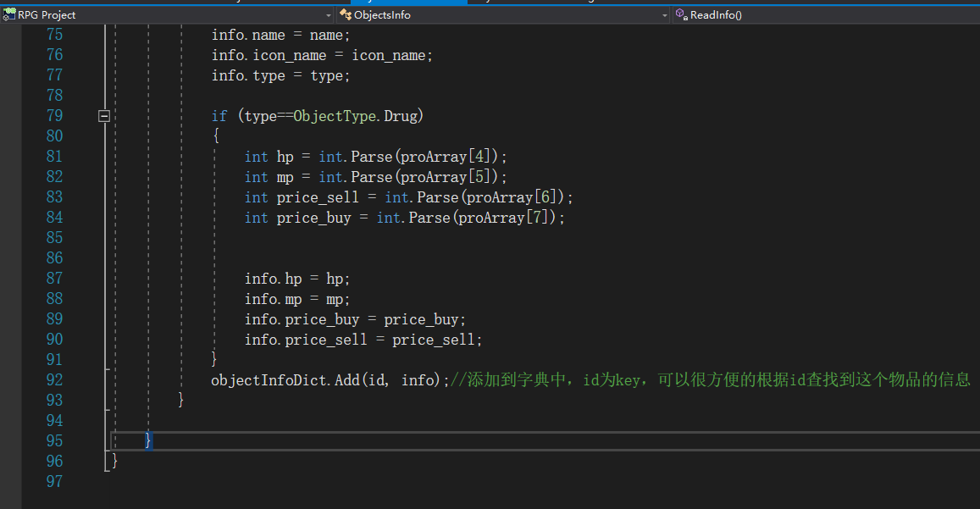Collapse the if block at line 79

pos(104,116)
